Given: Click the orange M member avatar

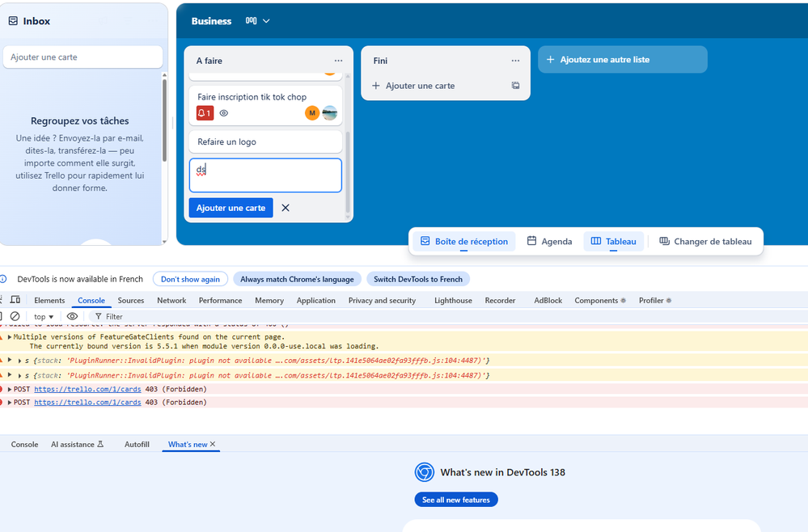Looking at the screenshot, I should pos(312,112).
